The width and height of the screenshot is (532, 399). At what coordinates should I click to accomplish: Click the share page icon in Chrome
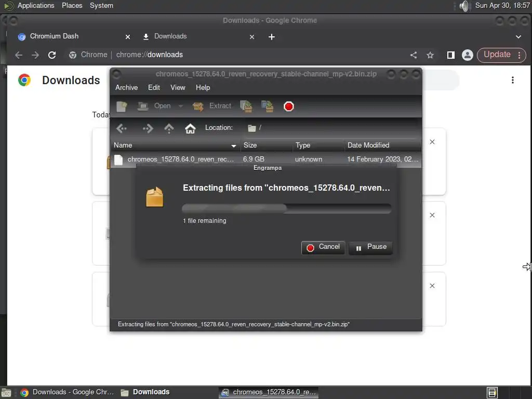tap(413, 55)
